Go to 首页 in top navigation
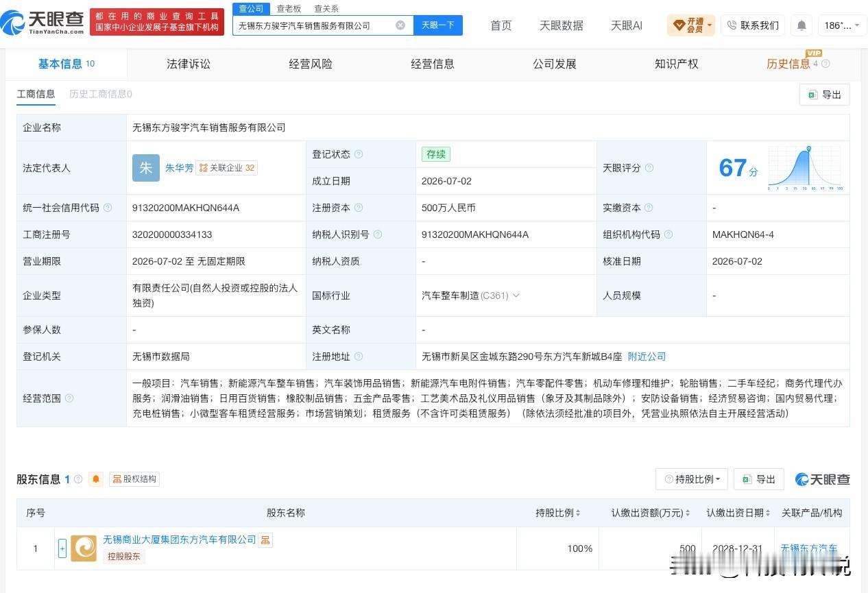The image size is (868, 593). click(501, 25)
